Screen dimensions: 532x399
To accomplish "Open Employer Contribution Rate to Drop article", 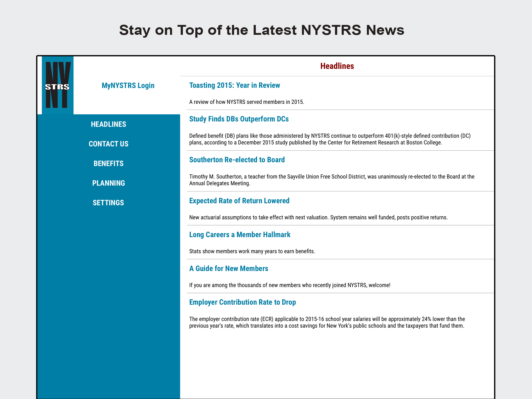I will [242, 302].
